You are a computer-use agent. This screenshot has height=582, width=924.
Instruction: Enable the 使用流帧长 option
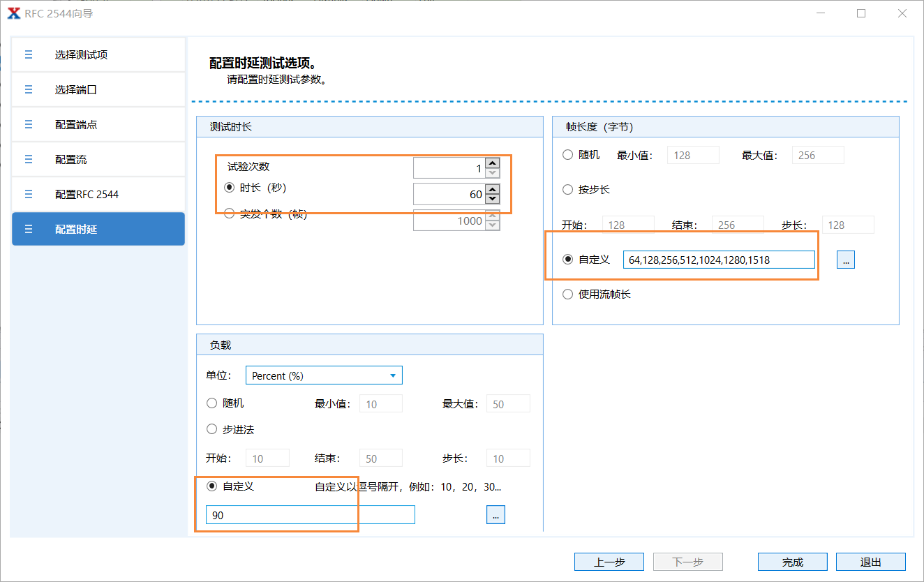click(568, 294)
